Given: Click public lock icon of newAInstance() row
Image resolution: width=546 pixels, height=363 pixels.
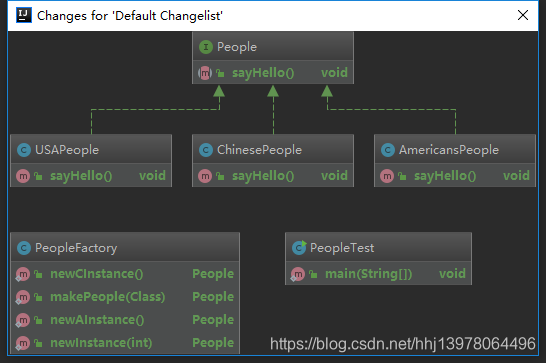Looking at the screenshot, I should point(38,320).
